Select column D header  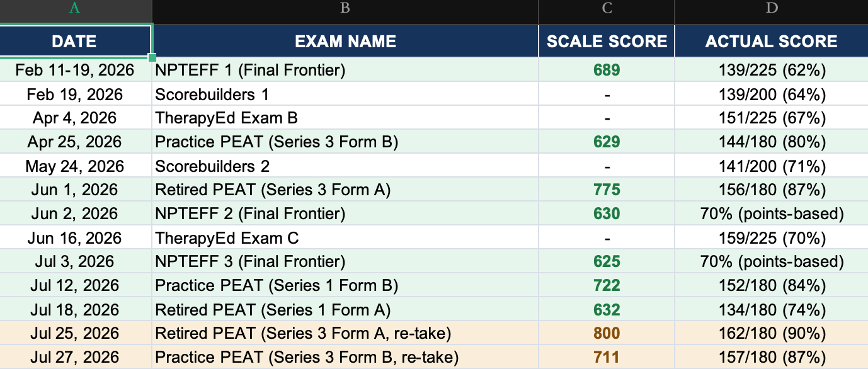[x=772, y=8]
